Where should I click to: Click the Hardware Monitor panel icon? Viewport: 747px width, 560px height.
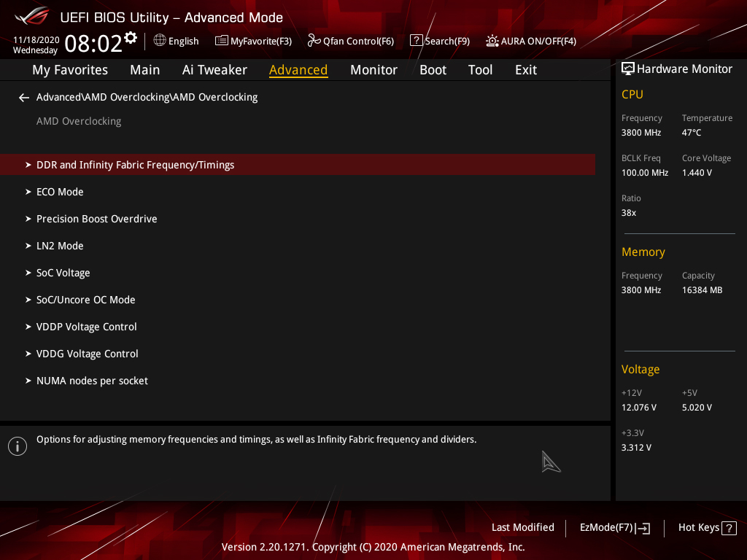(628, 68)
